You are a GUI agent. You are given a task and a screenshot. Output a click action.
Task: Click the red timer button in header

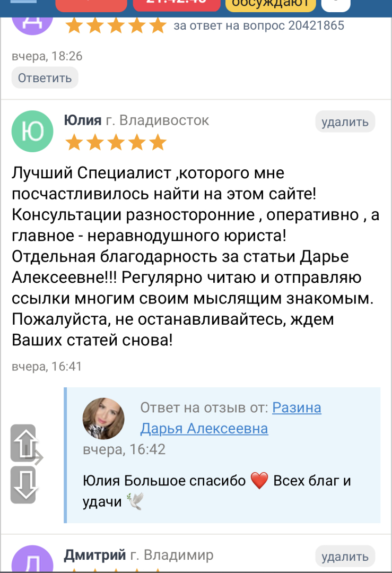[x=176, y=5]
